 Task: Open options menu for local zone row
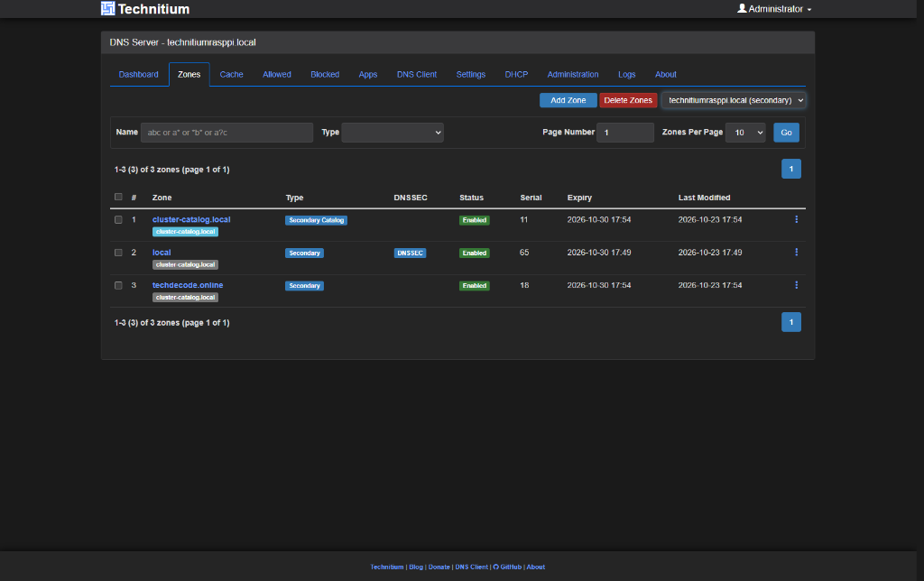tap(796, 253)
